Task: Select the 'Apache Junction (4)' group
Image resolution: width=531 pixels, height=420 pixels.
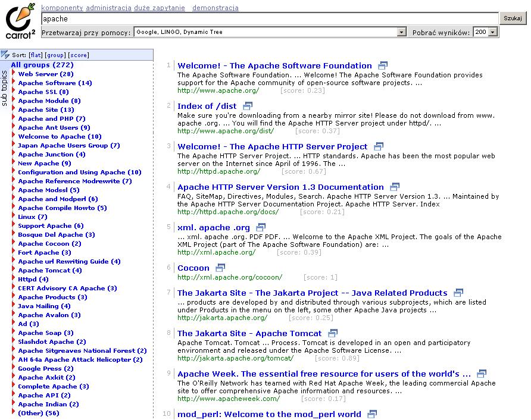Action: pyautogui.click(x=52, y=154)
